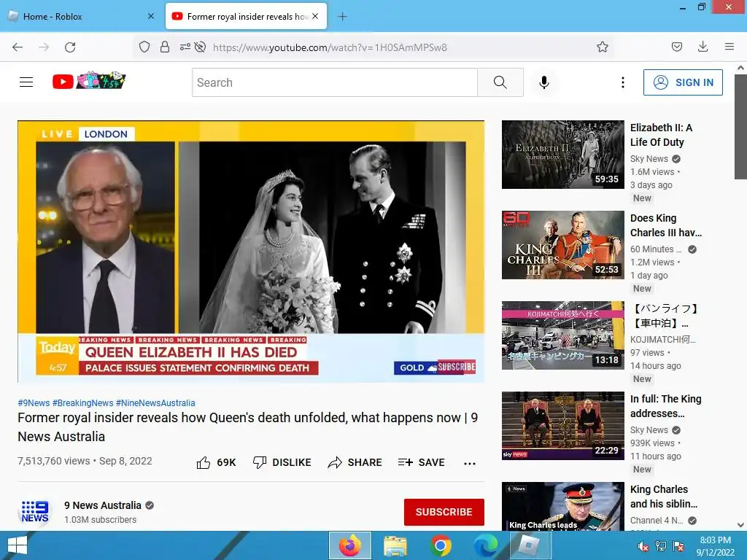Image resolution: width=747 pixels, height=560 pixels.
Task: Open the Firefox downloads panel
Action: tap(703, 47)
